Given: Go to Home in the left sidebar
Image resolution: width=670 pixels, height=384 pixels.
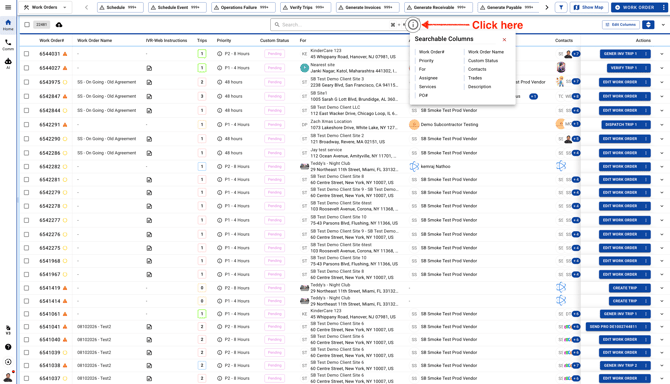Looking at the screenshot, I should tap(8, 25).
